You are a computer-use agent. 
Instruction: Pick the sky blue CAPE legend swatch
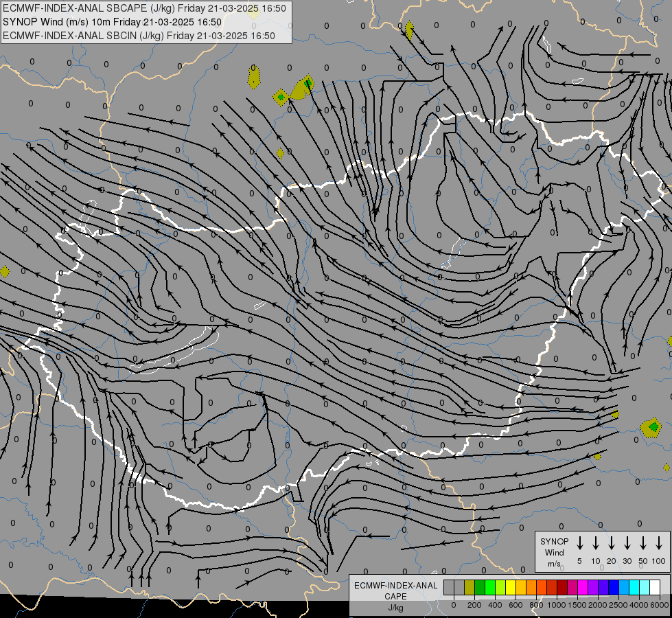click(625, 587)
